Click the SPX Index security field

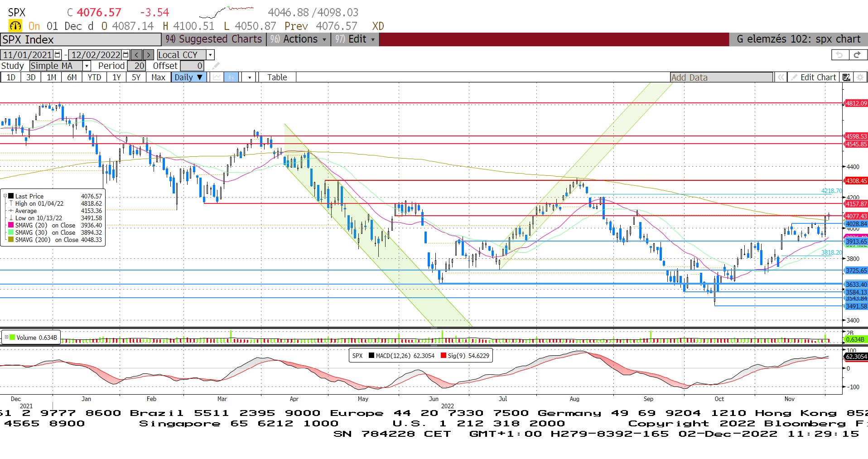pyautogui.click(x=81, y=39)
